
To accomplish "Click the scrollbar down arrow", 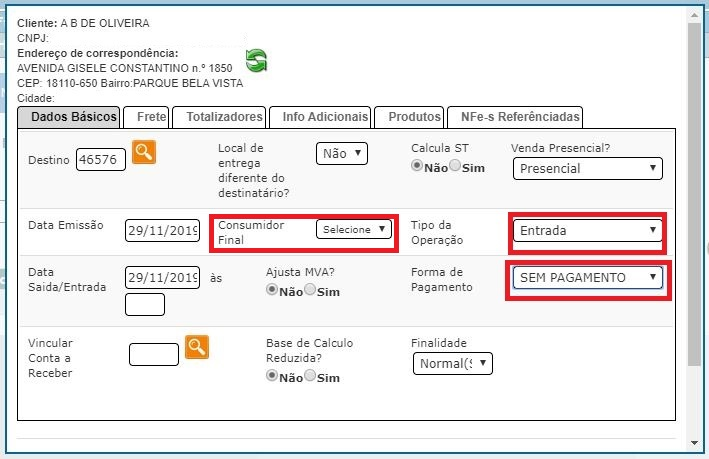I will [695, 443].
